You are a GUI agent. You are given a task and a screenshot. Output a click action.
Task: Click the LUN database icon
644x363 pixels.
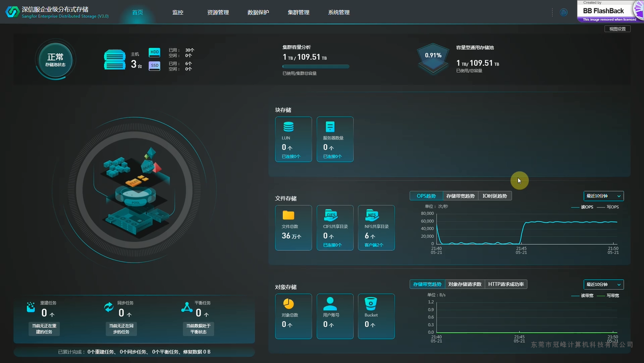[x=288, y=127]
